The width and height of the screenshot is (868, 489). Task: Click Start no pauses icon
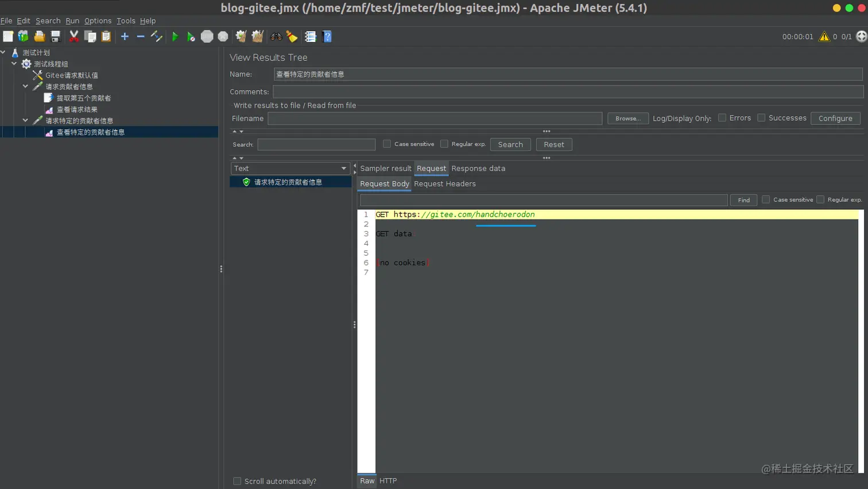(191, 37)
